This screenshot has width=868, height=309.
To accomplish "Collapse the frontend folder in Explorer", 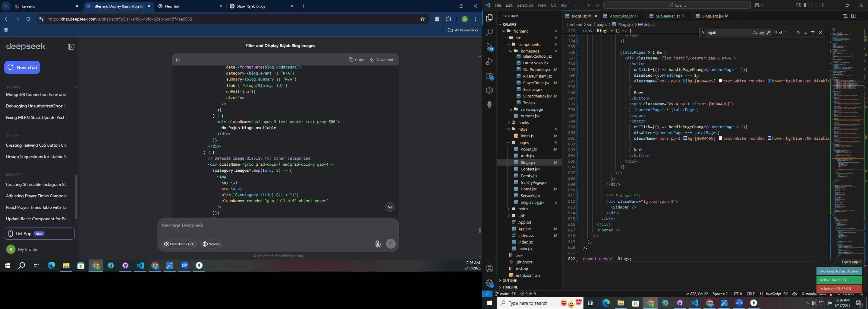I will coord(504,31).
